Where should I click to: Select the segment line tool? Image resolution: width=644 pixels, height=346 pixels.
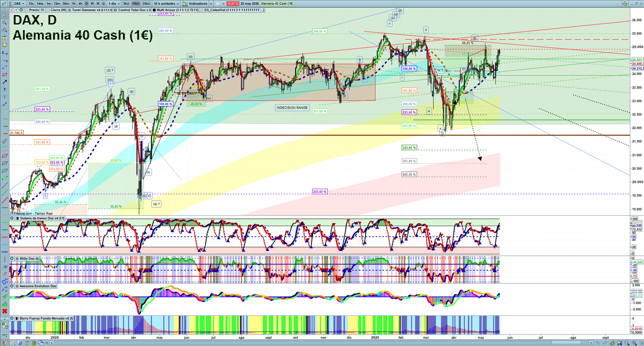(x=4, y=104)
